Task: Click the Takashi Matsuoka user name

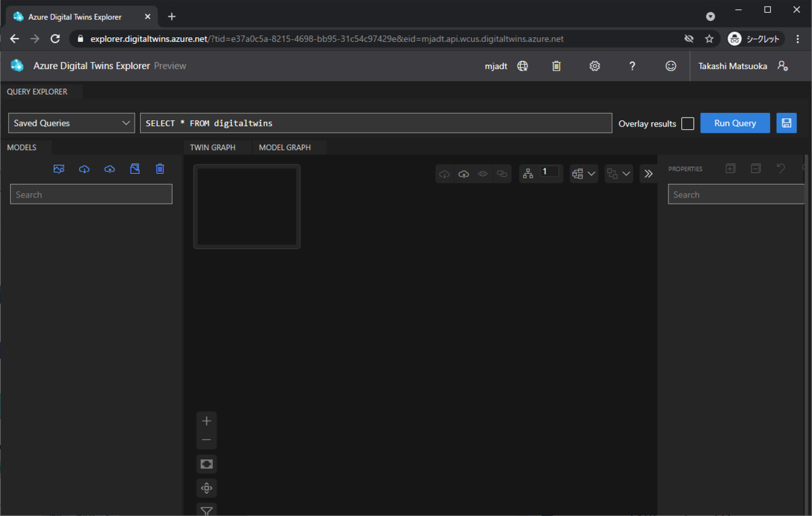Action: point(733,66)
